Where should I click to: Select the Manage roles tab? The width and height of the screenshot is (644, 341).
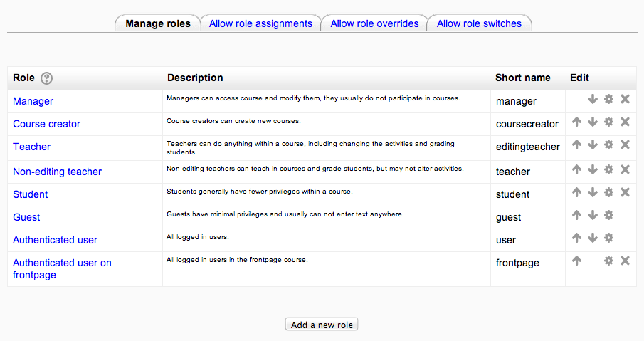[158, 23]
